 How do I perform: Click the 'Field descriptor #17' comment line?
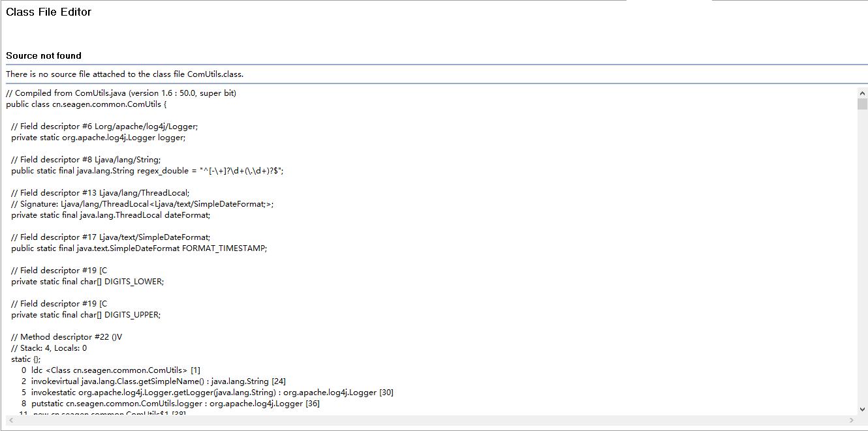[111, 237]
